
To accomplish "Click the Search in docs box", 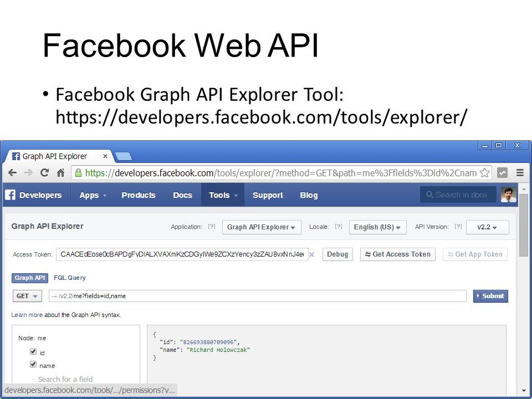I will coord(458,195).
